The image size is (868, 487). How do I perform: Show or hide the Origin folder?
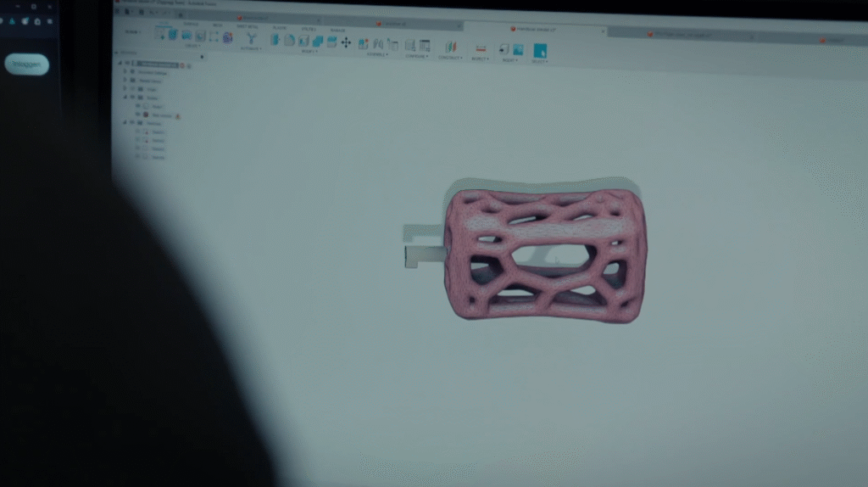[131, 89]
